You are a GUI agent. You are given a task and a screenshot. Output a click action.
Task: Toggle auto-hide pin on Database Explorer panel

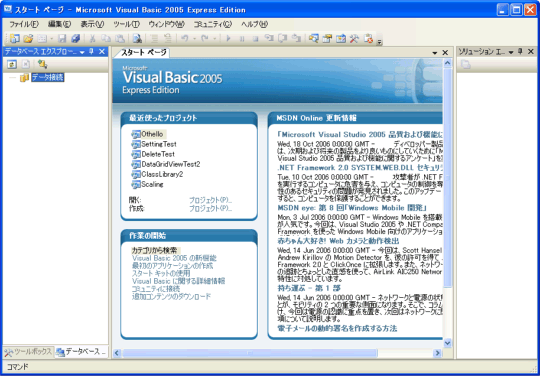[91, 52]
